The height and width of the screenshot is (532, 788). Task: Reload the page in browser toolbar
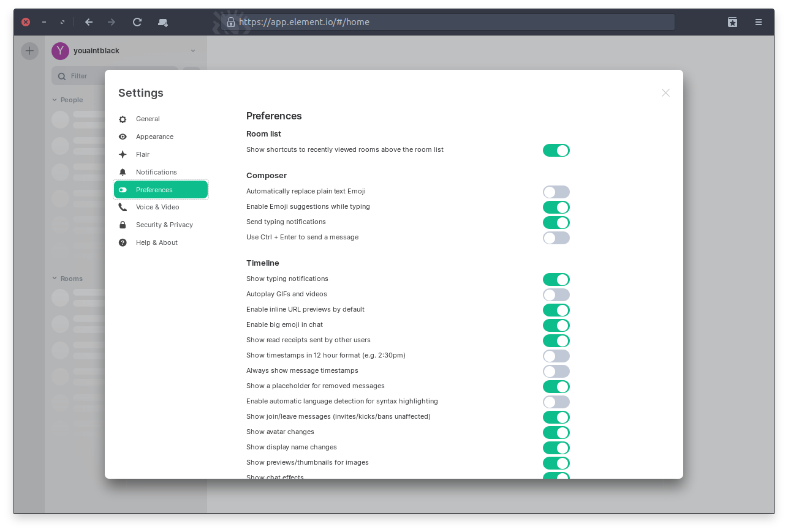[137, 22]
